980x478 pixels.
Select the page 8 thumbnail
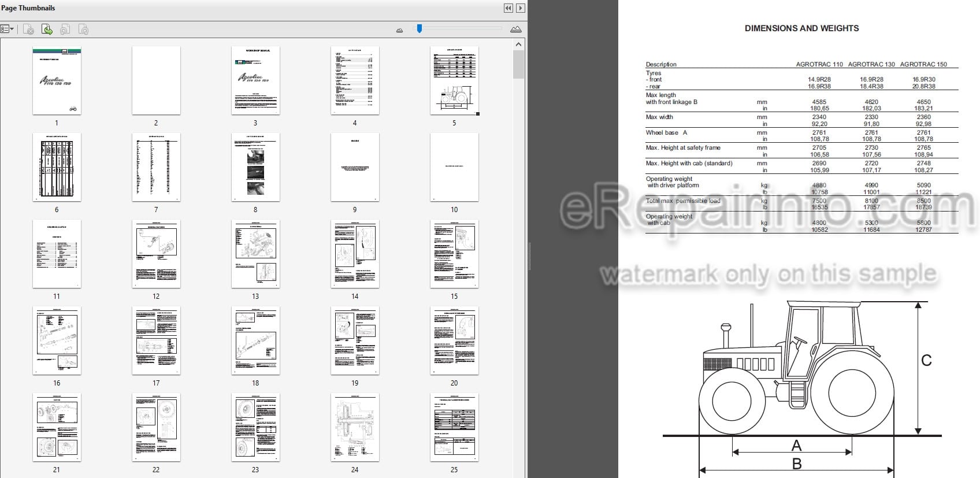pyautogui.click(x=255, y=167)
